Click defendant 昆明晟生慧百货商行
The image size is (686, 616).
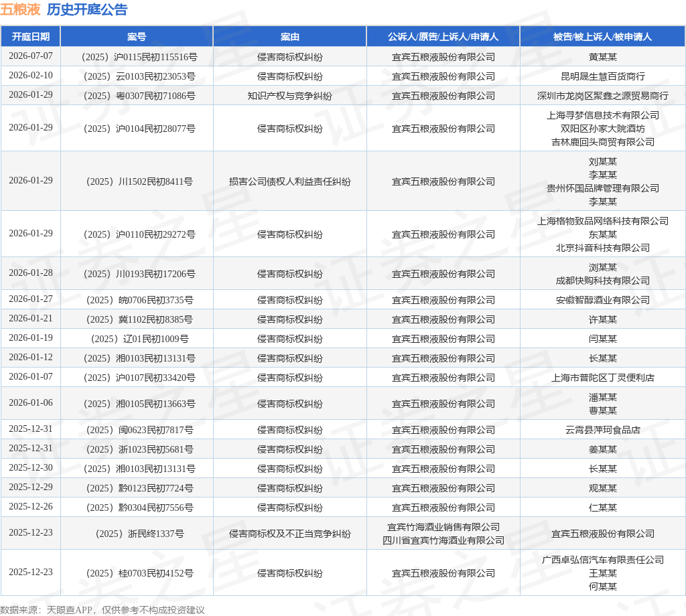(602, 76)
